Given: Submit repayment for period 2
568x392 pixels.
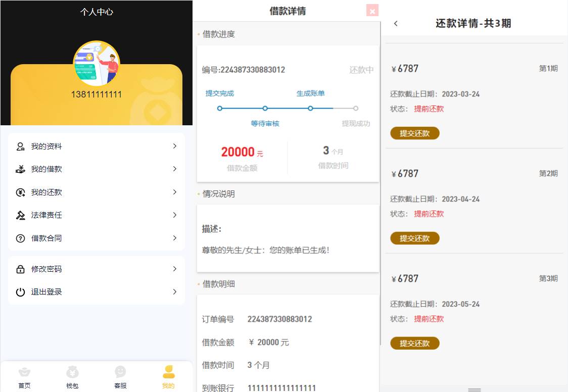Looking at the screenshot, I should click(414, 238).
